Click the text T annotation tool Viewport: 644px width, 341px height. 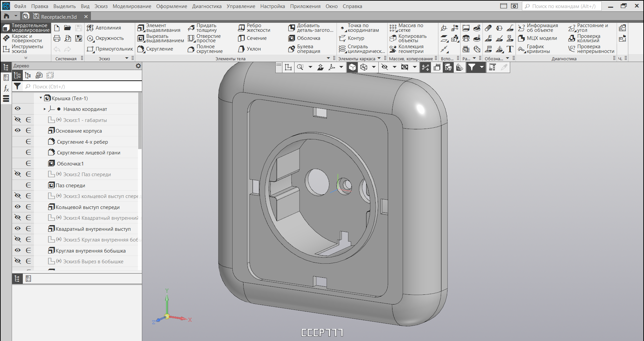tap(510, 49)
